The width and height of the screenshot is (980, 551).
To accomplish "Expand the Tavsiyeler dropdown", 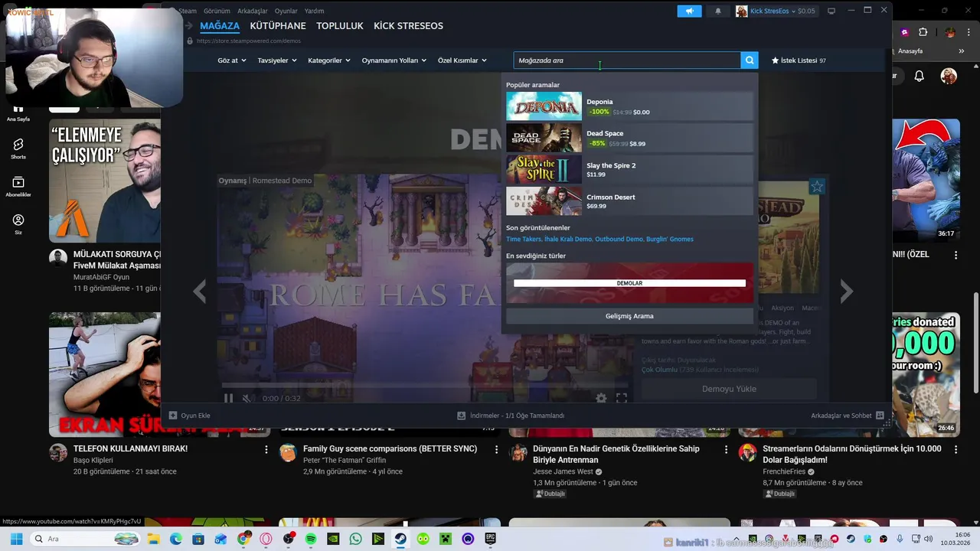I will 277,60.
